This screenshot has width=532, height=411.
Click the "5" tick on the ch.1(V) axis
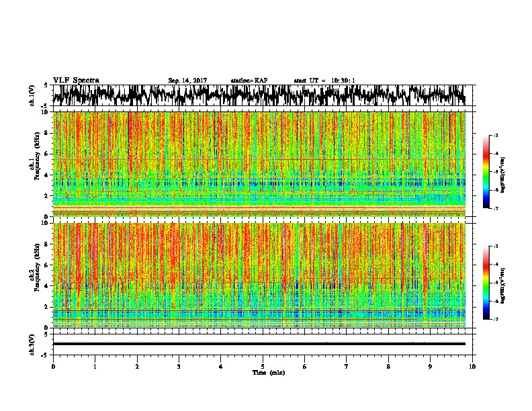click(46, 85)
